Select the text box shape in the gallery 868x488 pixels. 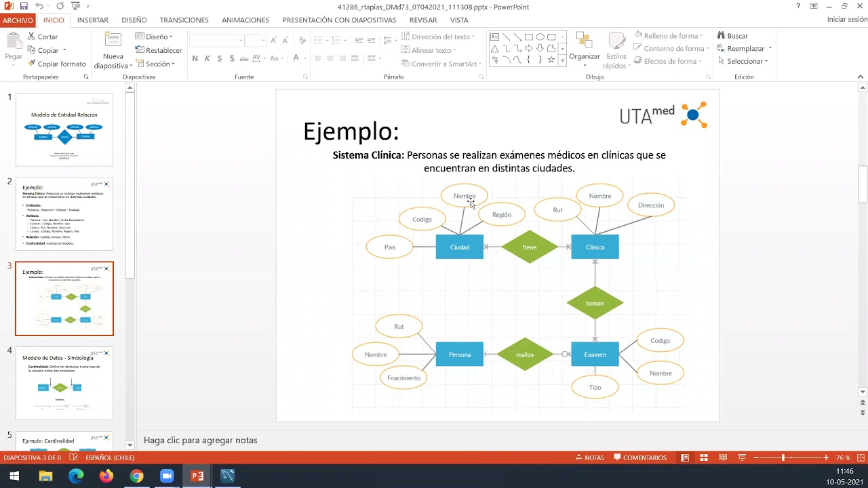point(495,37)
